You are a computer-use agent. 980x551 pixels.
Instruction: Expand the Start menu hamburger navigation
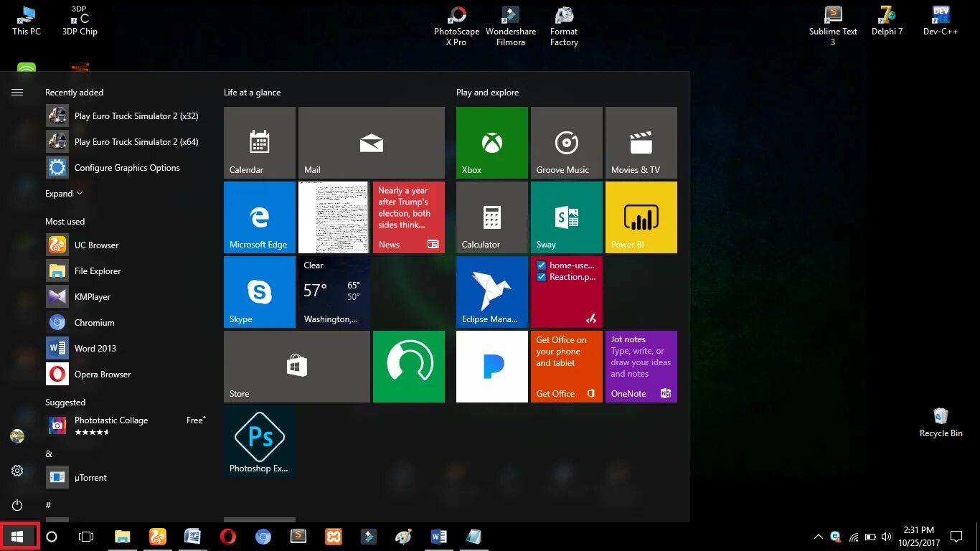point(17,93)
